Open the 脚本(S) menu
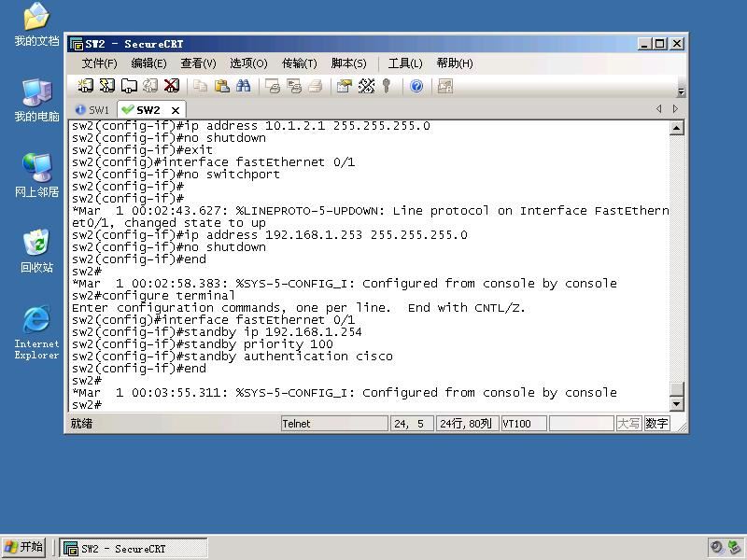This screenshot has height=560, width=747. pos(348,63)
